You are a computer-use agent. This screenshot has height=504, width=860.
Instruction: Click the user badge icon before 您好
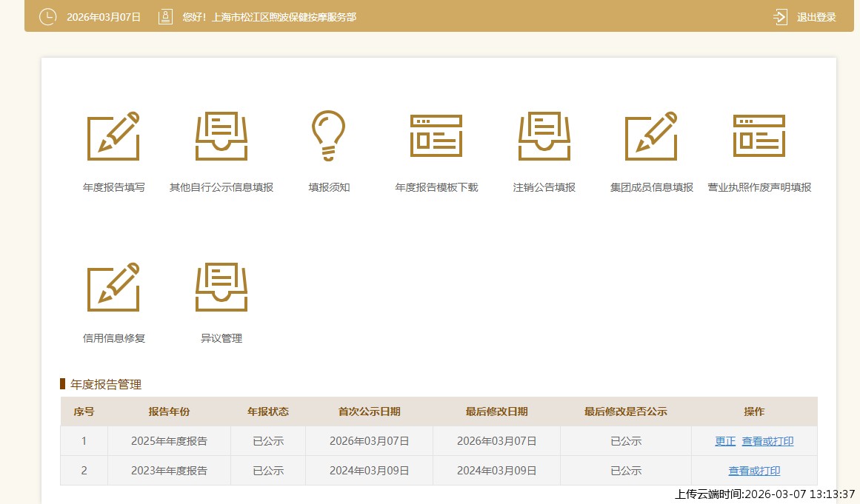(x=165, y=16)
